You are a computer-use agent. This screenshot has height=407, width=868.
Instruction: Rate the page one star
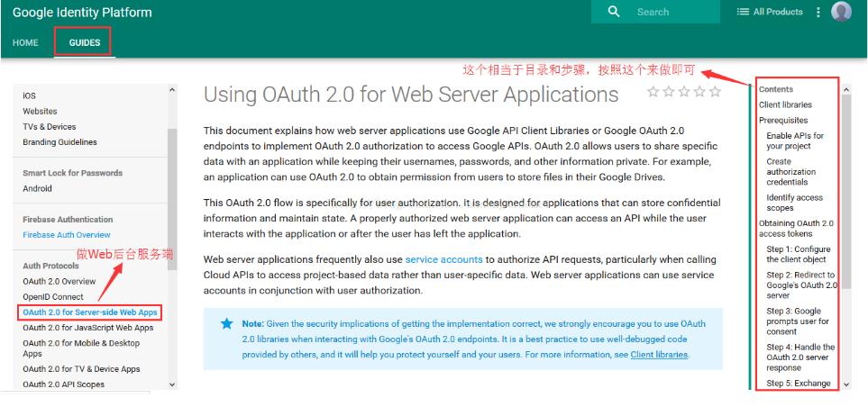[653, 92]
